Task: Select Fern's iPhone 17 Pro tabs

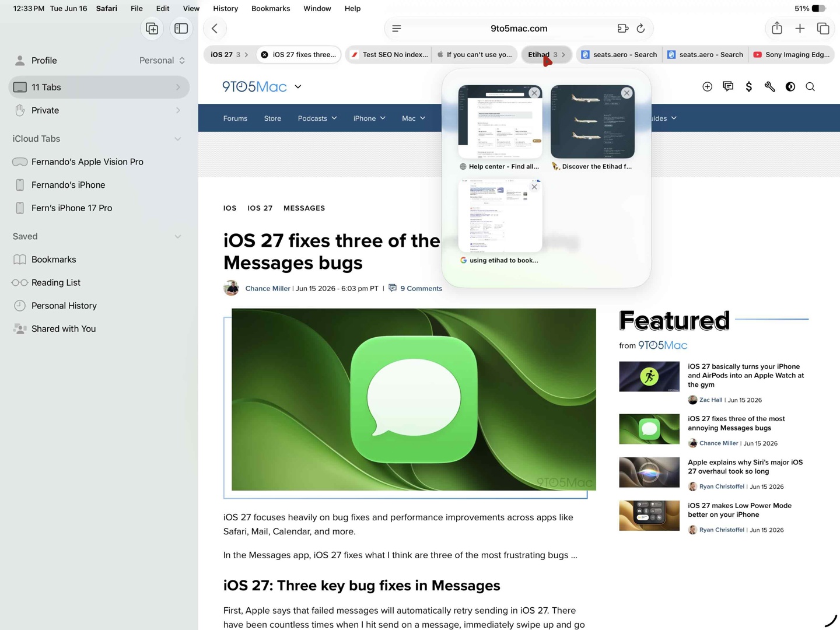Action: [x=99, y=208]
